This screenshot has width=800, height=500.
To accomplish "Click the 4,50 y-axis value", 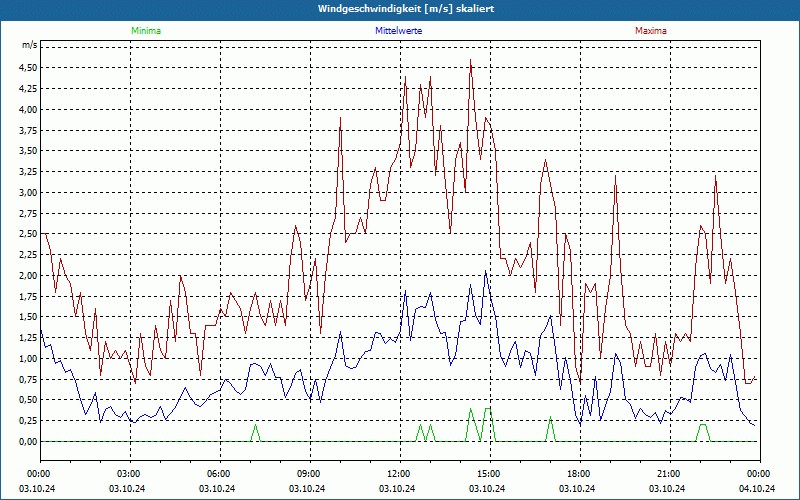I will point(29,68).
